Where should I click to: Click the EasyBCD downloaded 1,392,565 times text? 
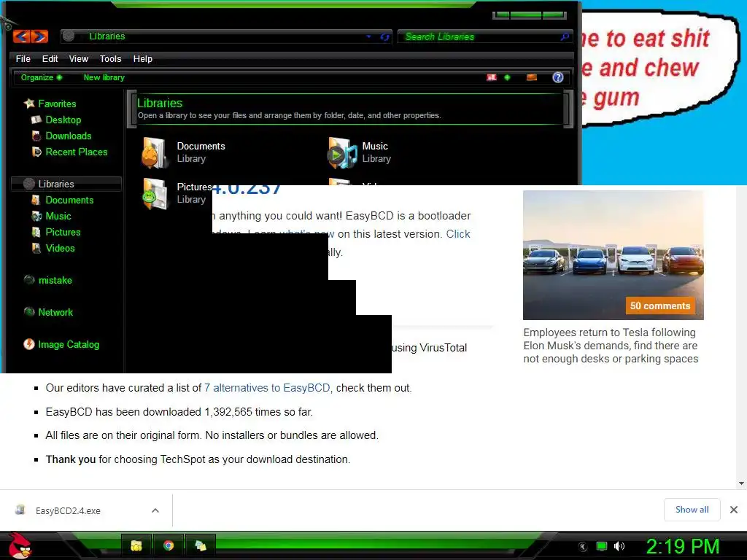(x=179, y=411)
